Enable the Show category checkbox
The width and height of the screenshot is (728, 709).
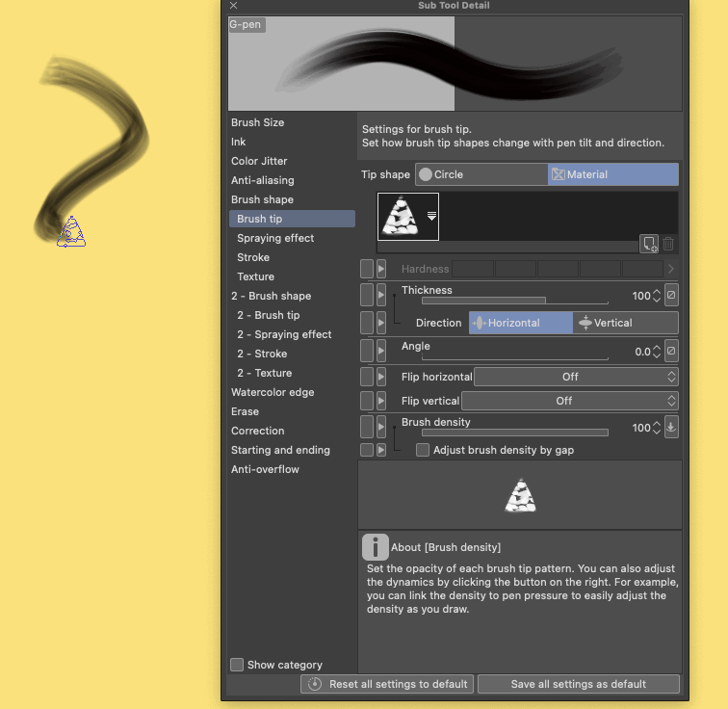click(237, 665)
